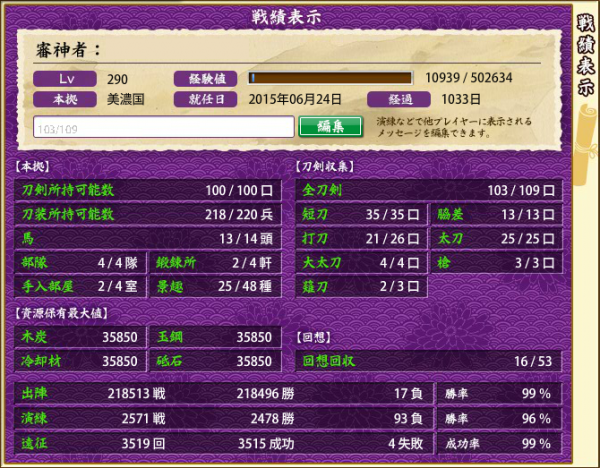
Task: Click the 手入部屋 2 / 4室 cell
Action: pyautogui.click(x=80, y=287)
